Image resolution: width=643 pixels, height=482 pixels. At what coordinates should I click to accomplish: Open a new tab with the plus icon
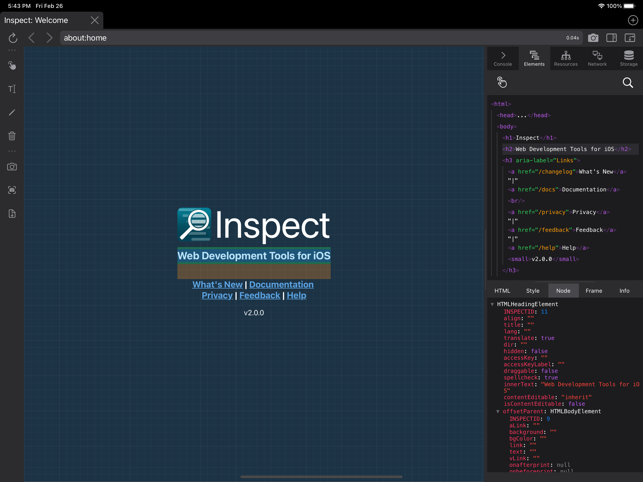[x=633, y=20]
